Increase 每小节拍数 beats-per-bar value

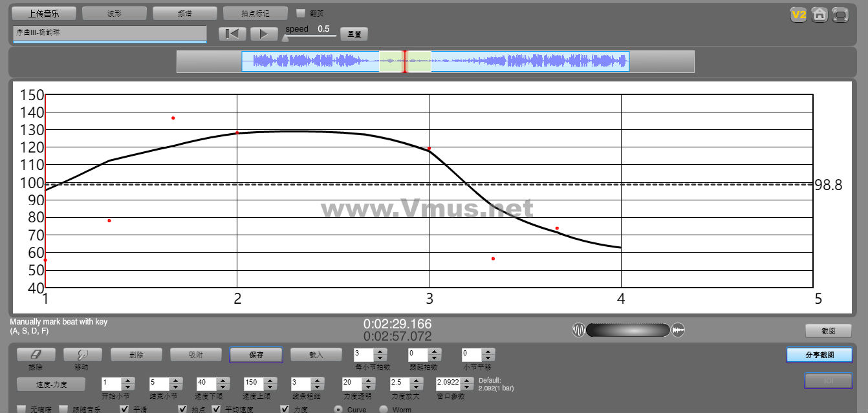click(x=381, y=352)
